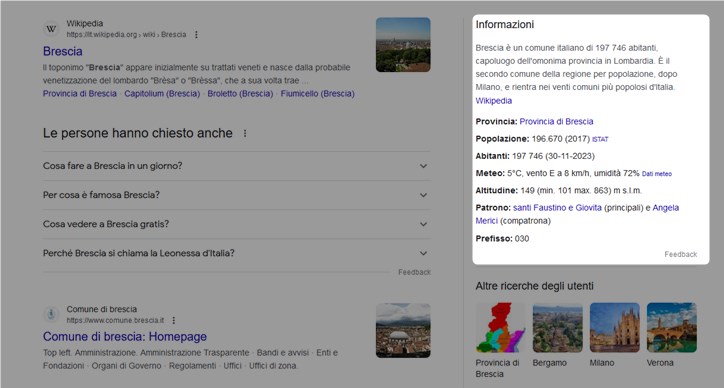Open the 'Capitolium (Brescia)' sitelink
The height and width of the screenshot is (388, 724).
pyautogui.click(x=162, y=94)
